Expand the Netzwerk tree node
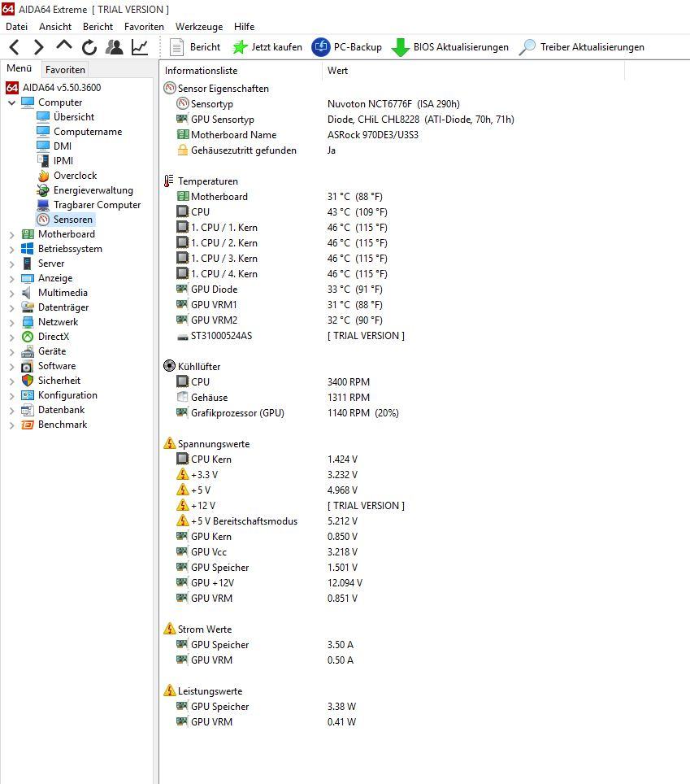Screen dimensions: 690x784 (11, 323)
